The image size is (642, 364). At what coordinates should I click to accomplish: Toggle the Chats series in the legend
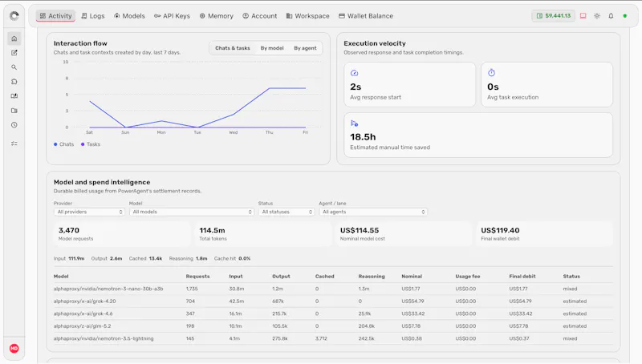pos(64,144)
